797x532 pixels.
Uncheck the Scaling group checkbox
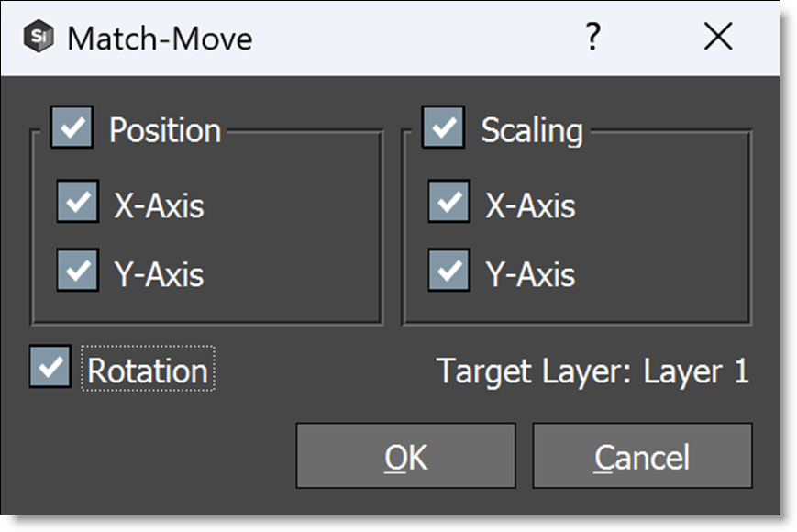[443, 127]
